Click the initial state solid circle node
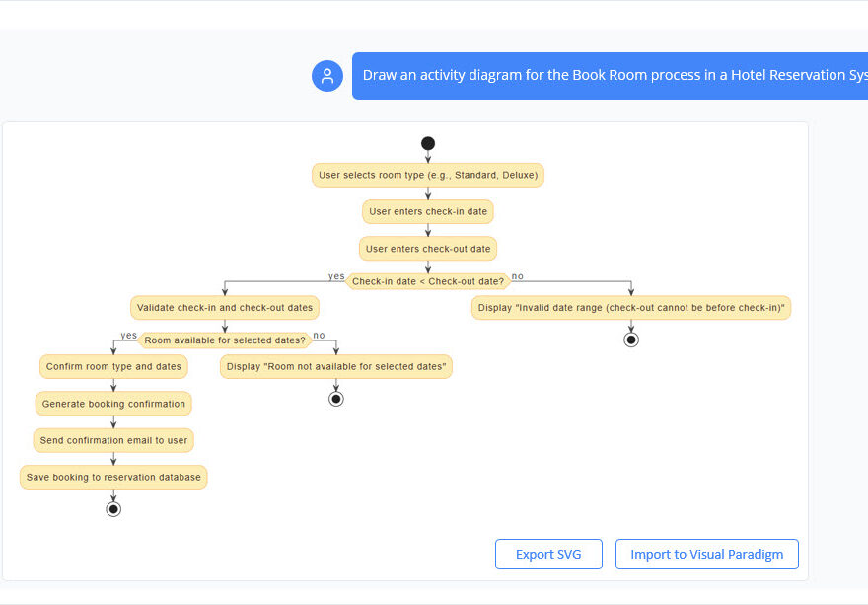868x605 pixels. [x=427, y=142]
